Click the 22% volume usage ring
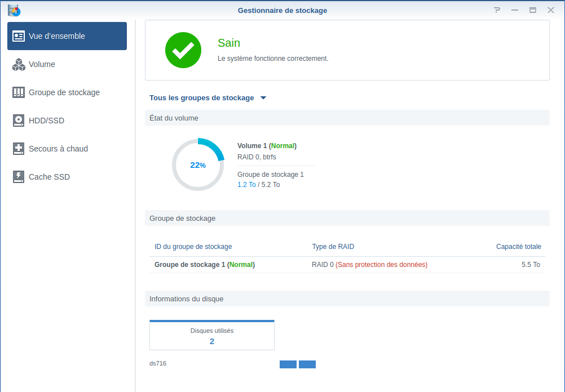Viewport: 565px width, 392px height. coord(198,165)
